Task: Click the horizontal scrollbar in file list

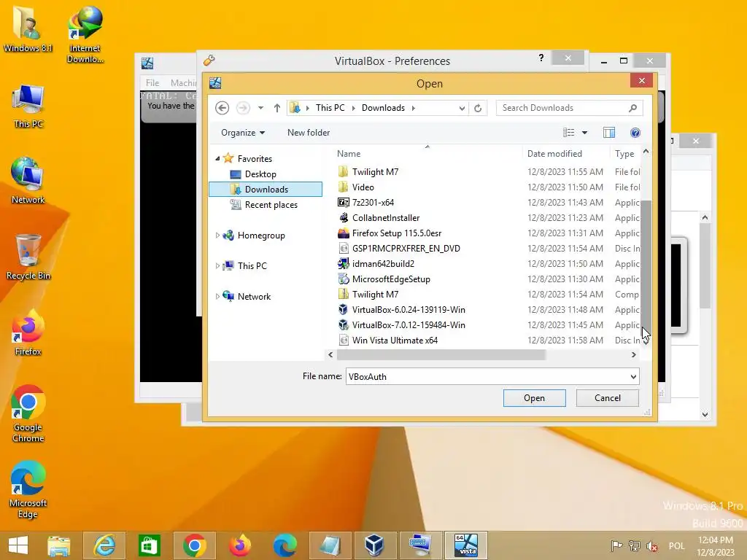Action: click(441, 355)
